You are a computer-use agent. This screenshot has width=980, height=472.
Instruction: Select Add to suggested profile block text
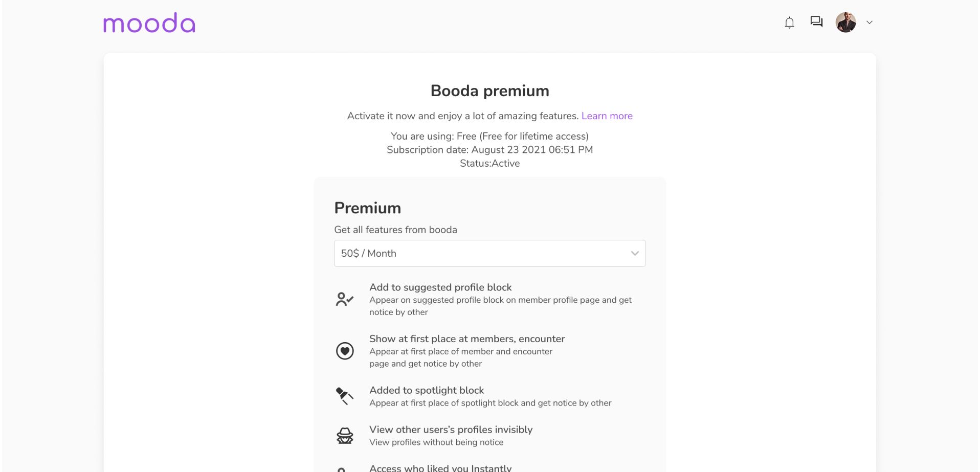(x=440, y=287)
